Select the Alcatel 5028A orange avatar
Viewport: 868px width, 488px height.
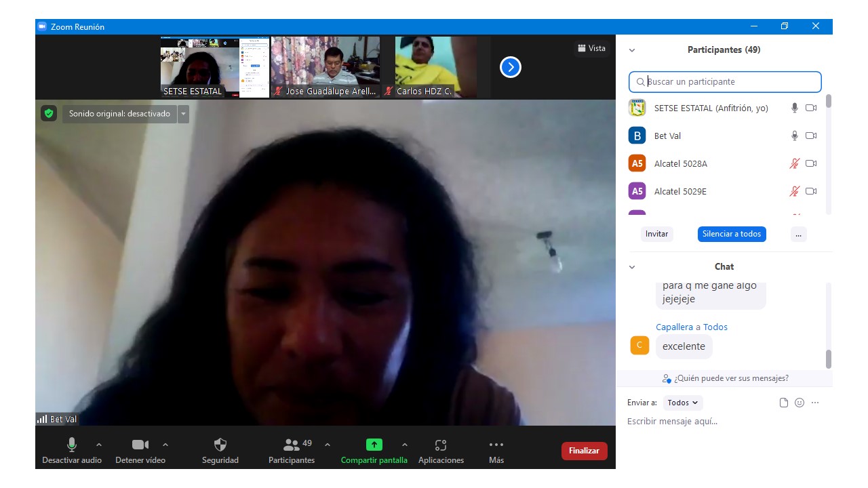(637, 163)
